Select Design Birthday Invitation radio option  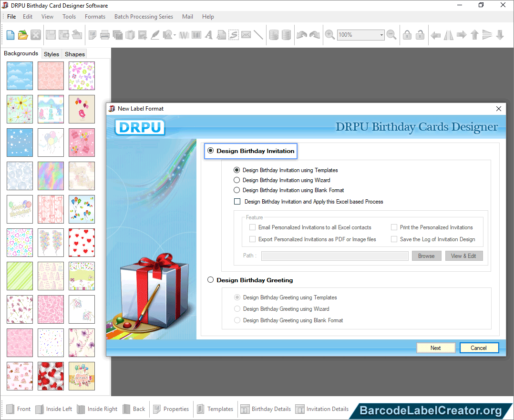[210, 151]
